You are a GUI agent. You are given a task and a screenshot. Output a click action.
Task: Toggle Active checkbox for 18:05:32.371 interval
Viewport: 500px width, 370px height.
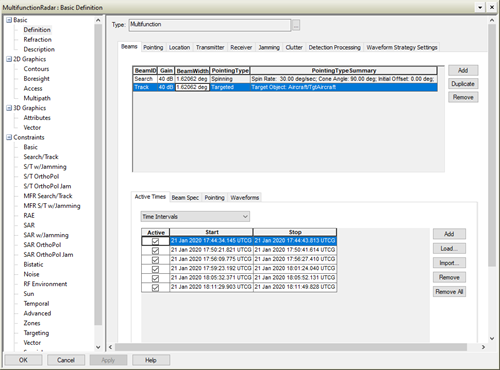pos(155,278)
